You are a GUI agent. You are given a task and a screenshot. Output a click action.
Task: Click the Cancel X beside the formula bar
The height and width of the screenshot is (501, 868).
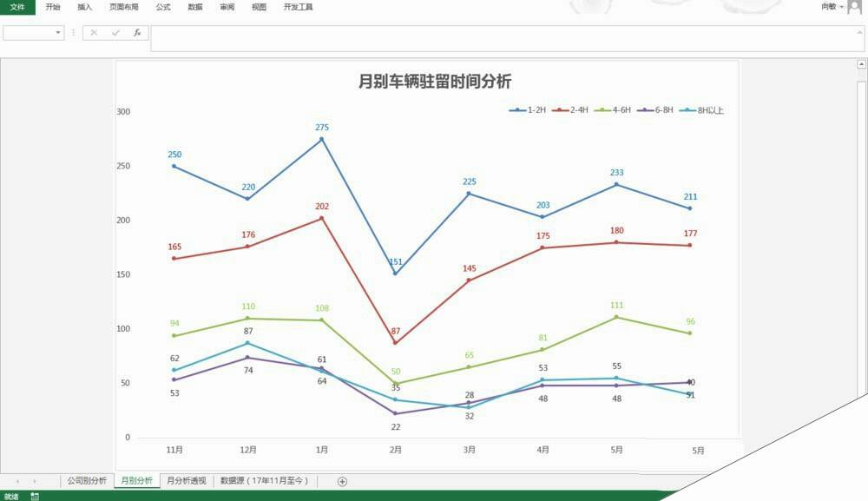93,33
